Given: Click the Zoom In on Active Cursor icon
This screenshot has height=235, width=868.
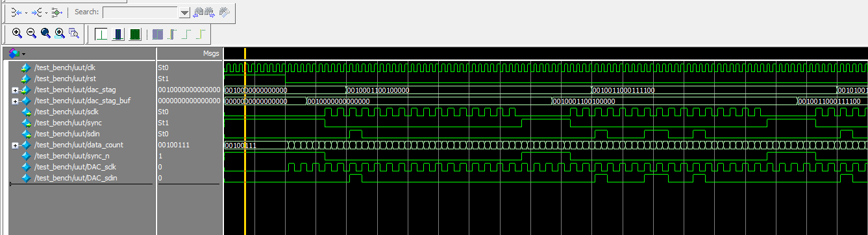Looking at the screenshot, I should (x=60, y=33).
